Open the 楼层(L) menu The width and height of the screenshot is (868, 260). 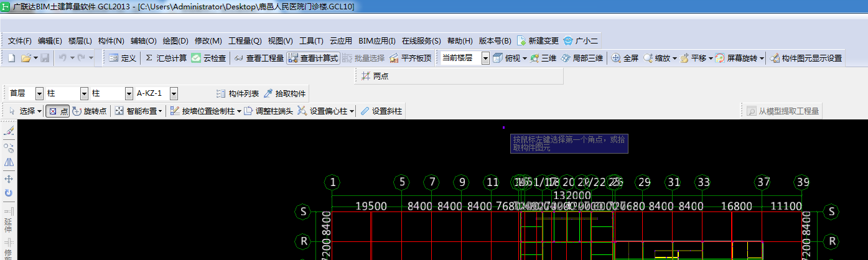(x=80, y=41)
